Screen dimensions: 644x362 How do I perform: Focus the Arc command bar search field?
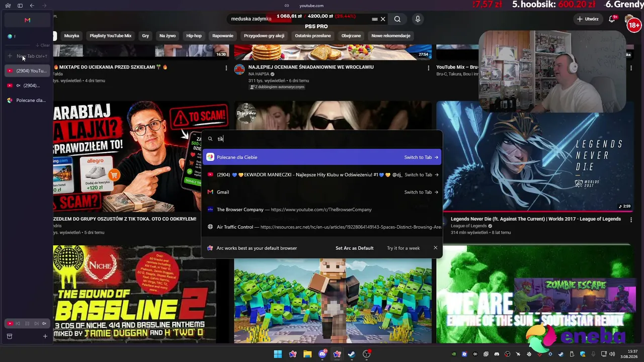[x=322, y=139]
